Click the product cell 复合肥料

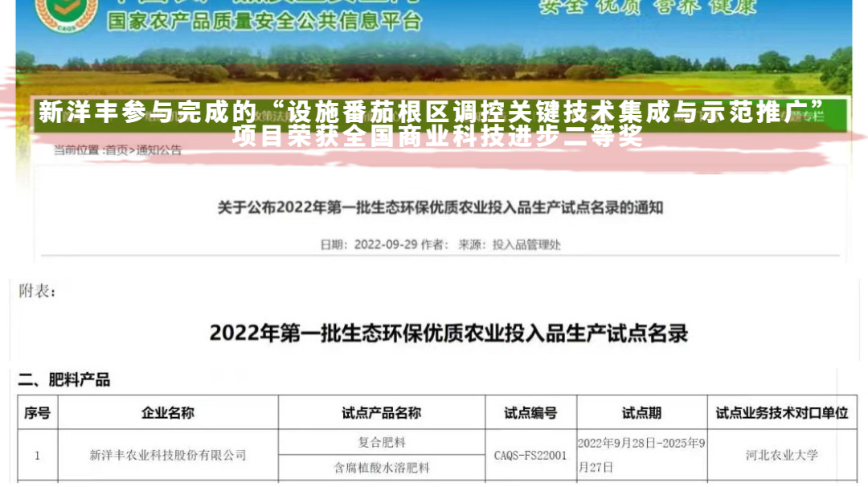coord(382,442)
